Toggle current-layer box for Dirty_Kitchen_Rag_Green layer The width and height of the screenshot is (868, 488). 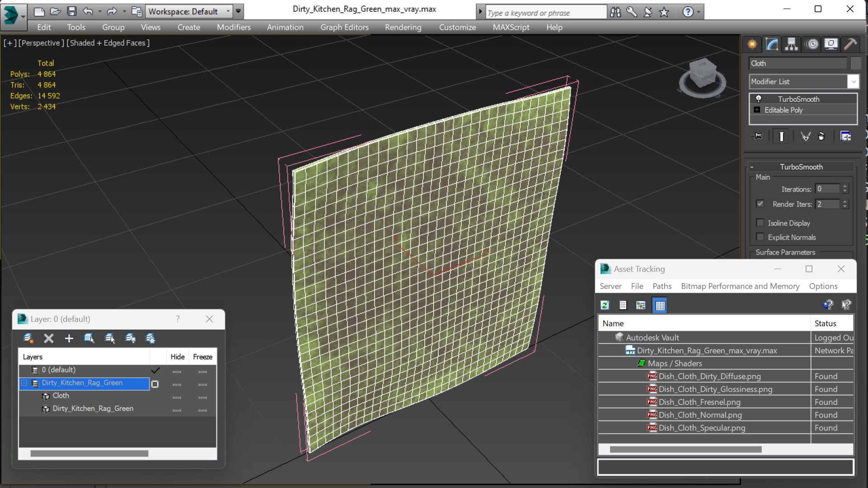pos(155,384)
